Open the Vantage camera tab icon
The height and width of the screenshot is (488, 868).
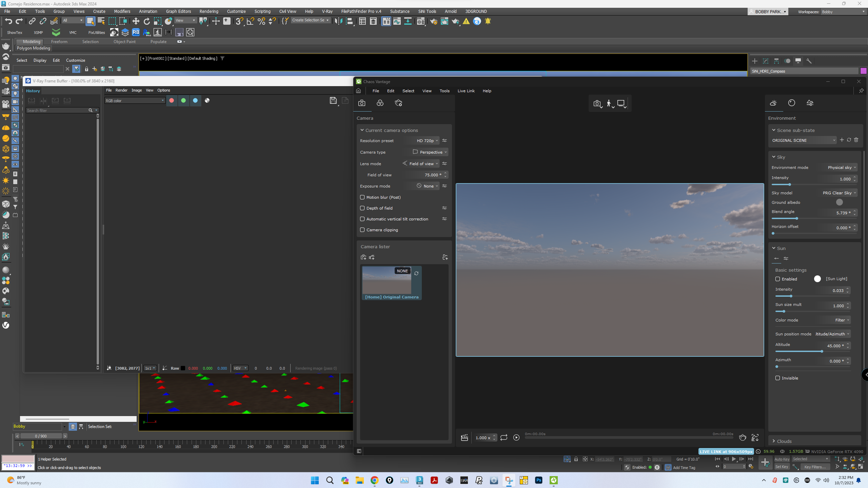362,103
